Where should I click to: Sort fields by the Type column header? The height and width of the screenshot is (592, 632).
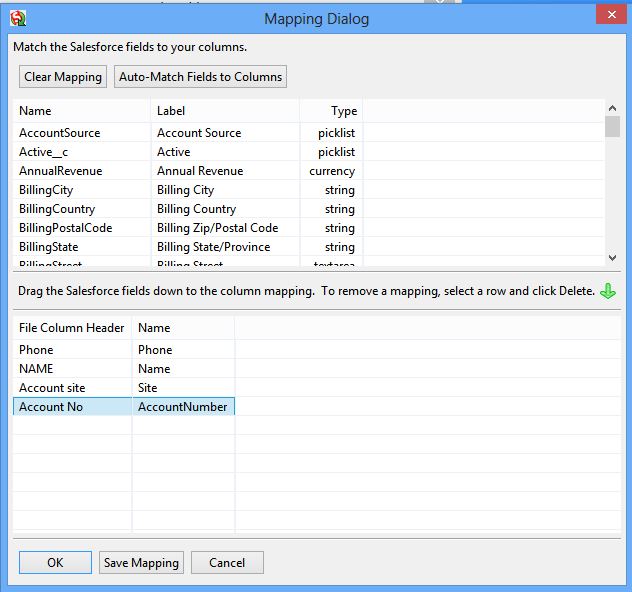pos(331,111)
